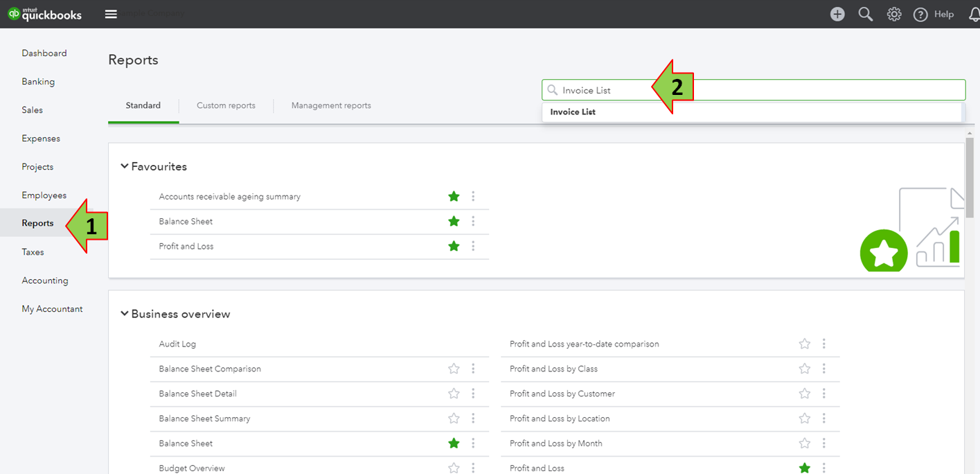Open the notifications bell

pyautogui.click(x=973, y=13)
